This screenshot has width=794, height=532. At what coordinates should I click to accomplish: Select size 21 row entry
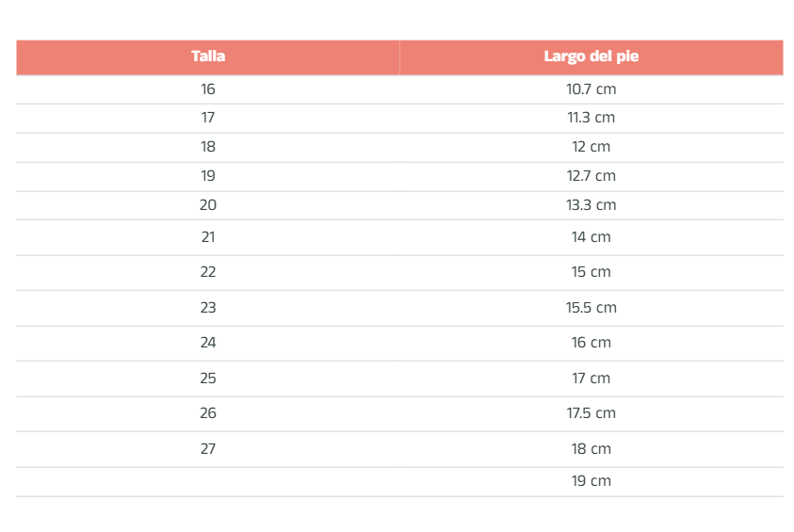point(208,237)
